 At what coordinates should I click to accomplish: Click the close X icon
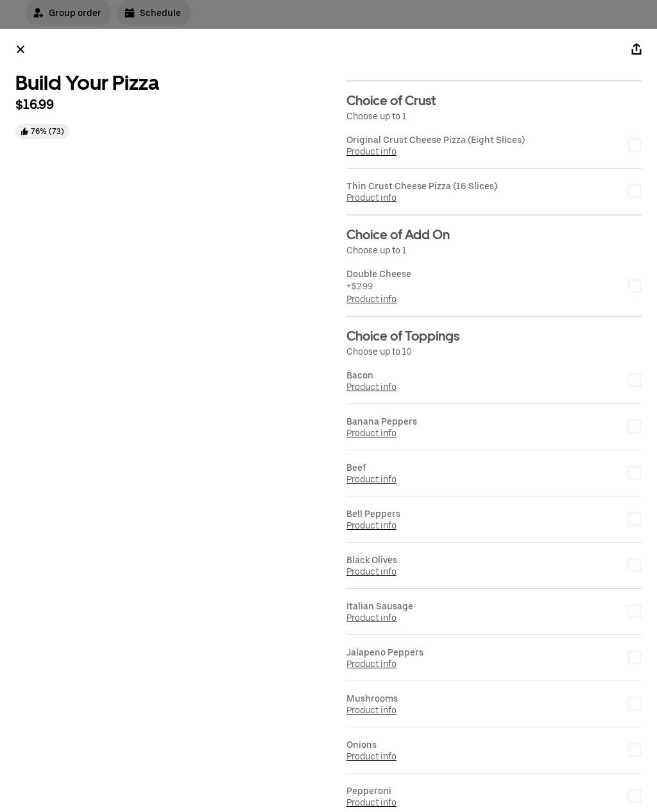(x=21, y=49)
